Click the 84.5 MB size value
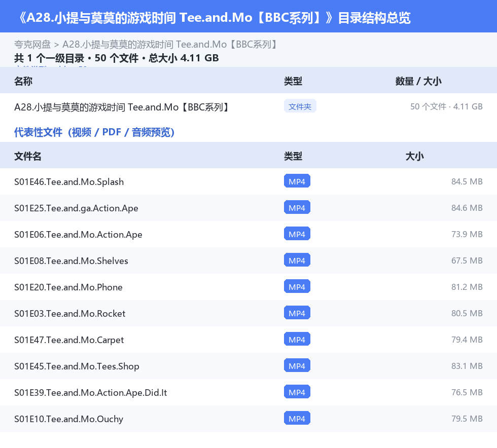 click(x=467, y=181)
